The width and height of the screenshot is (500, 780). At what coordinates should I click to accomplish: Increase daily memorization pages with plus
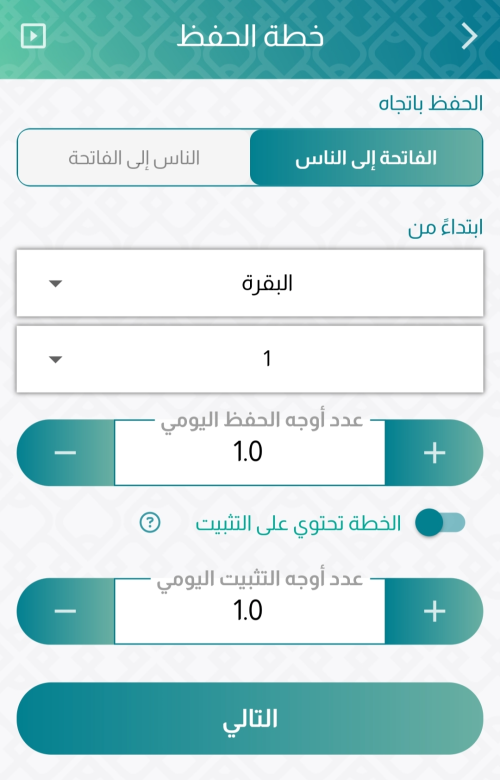434,452
